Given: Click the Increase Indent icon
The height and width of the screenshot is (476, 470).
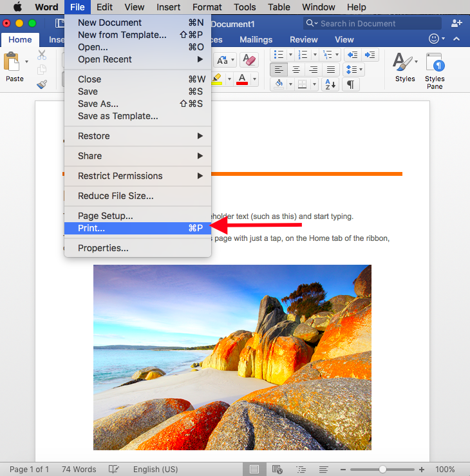Looking at the screenshot, I should coord(370,55).
